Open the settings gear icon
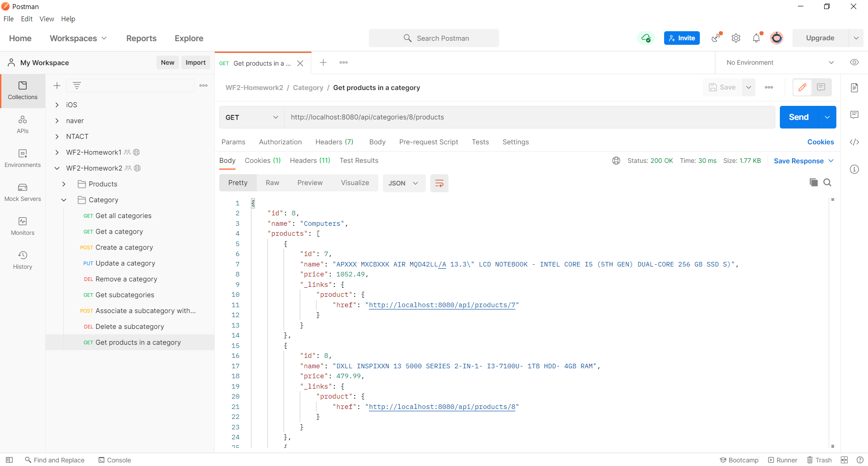 coord(736,38)
